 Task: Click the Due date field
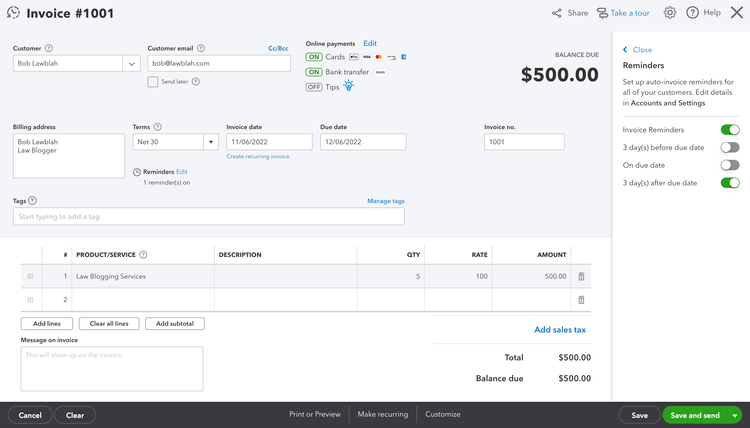coord(363,142)
